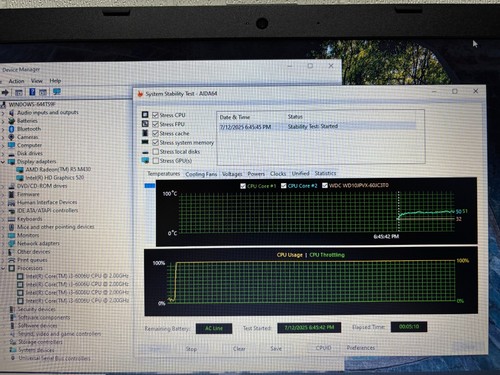
Task: Collapse the Processors node
Action: point(3,268)
